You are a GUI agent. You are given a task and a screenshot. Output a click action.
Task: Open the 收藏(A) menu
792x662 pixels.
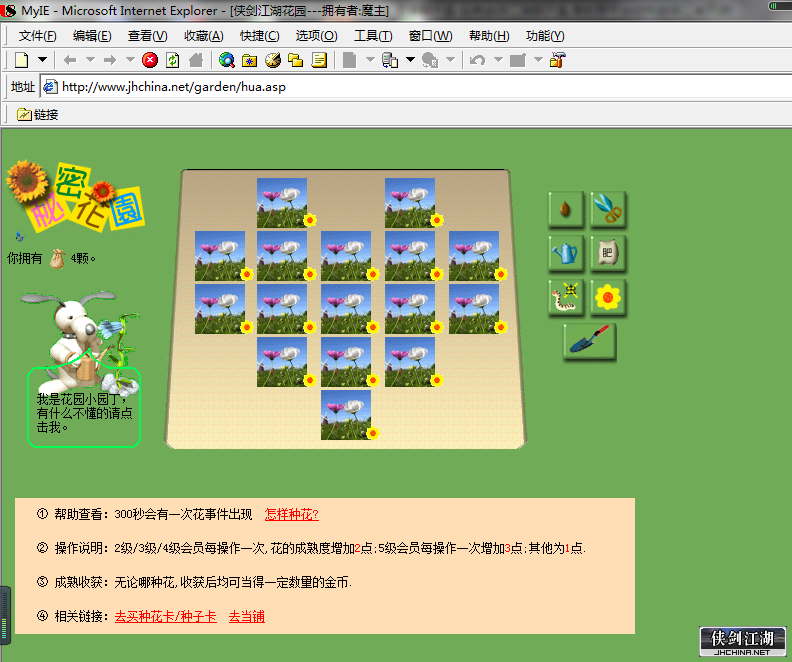tap(204, 36)
